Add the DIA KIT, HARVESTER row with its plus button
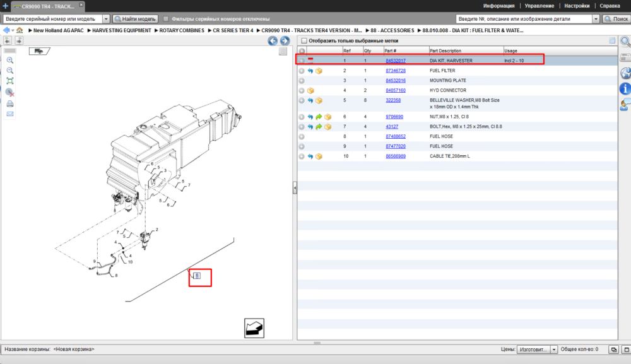The image size is (631, 364). pos(302,61)
